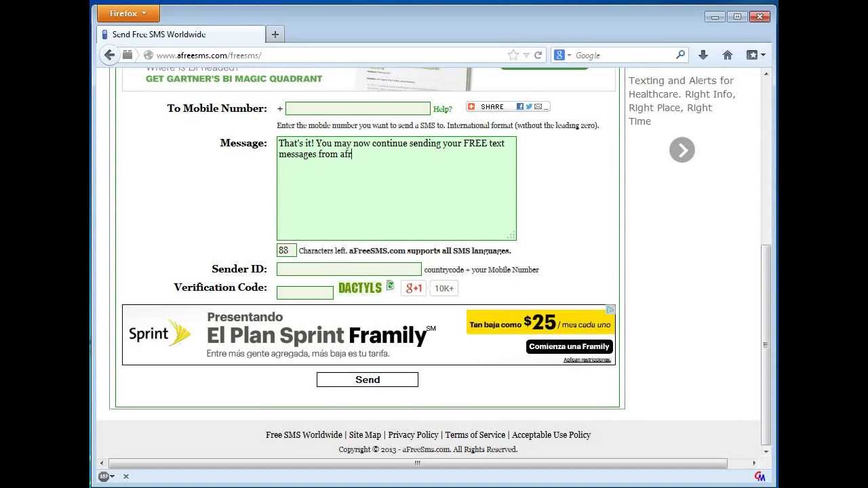Go back with the browser back arrow
Image resolution: width=868 pixels, height=488 pixels.
pos(110,55)
